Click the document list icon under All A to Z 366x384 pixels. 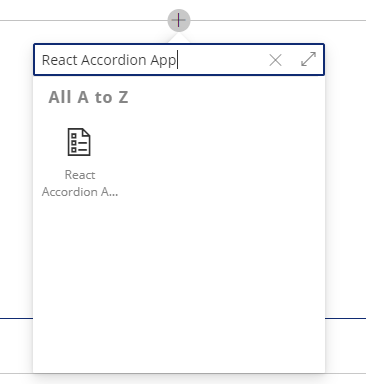click(79, 142)
